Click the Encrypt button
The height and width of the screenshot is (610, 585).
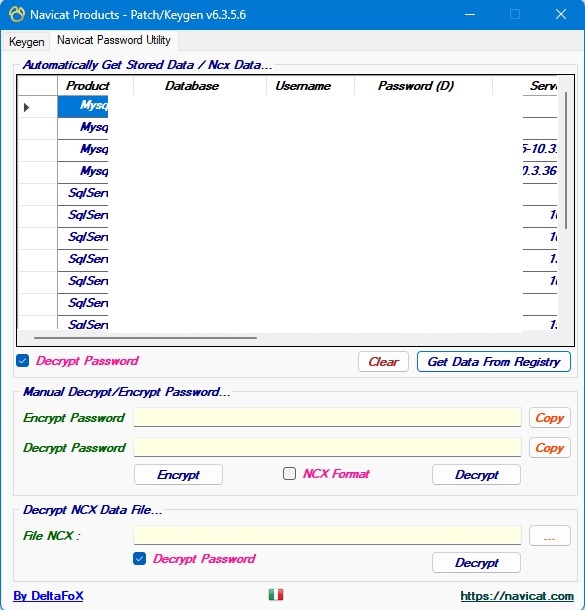click(x=179, y=475)
